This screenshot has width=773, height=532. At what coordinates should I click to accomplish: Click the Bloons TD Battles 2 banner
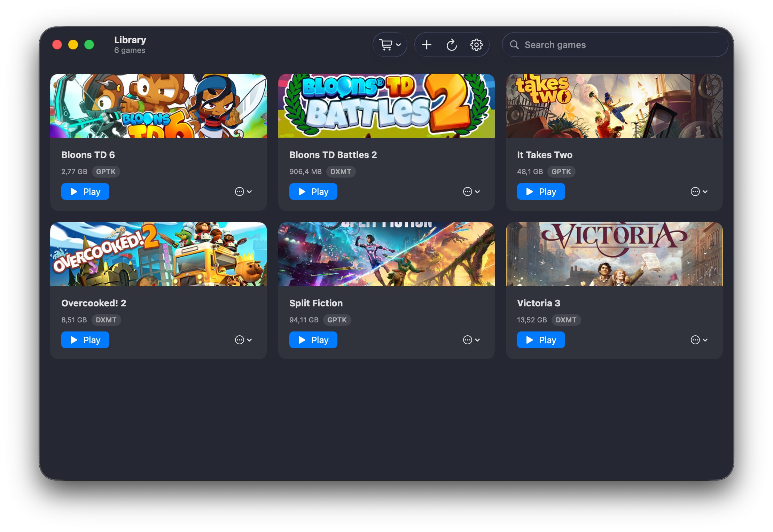[x=386, y=106]
